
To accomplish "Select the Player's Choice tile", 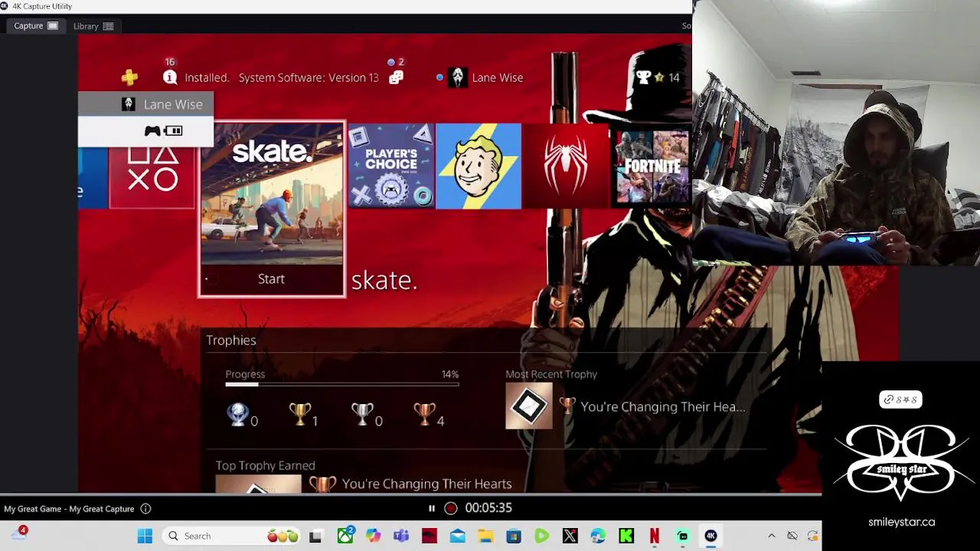I will (391, 166).
